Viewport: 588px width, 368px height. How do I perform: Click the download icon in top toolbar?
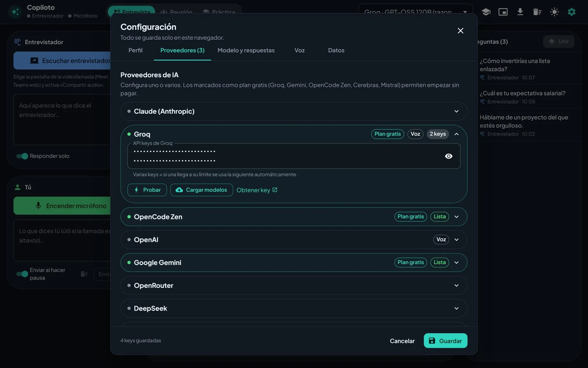[520, 12]
